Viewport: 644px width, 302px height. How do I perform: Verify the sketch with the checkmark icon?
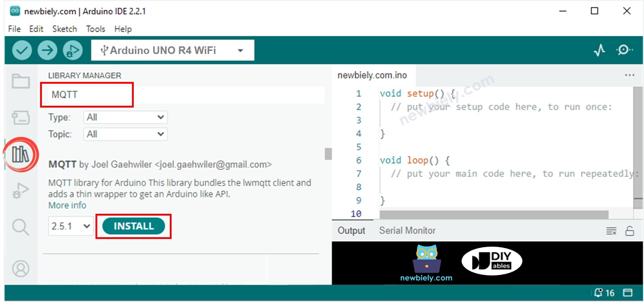click(21, 50)
